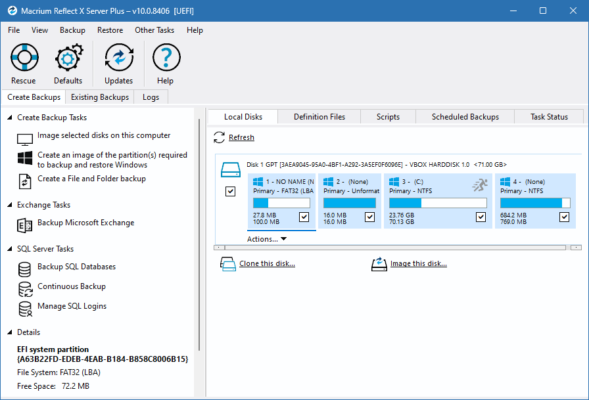This screenshot has height=400, width=589.
Task: Click the left task panel vertical scrollbar
Action: coord(199,235)
